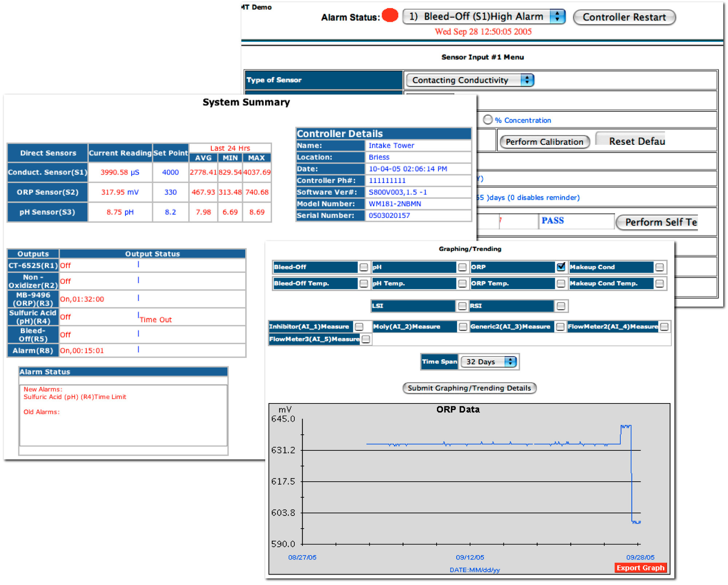Click the Controller Restart button
The height and width of the screenshot is (585, 728).
(x=624, y=17)
